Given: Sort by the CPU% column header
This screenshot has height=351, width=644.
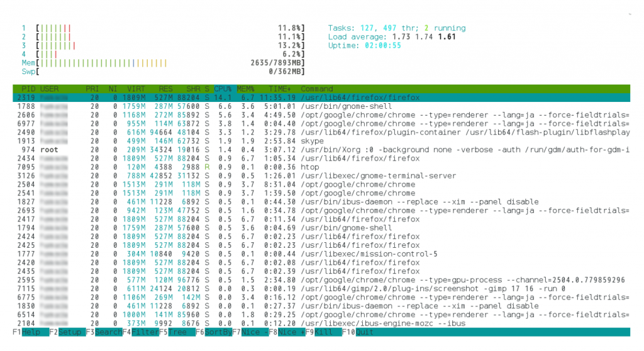Looking at the screenshot, I should pos(223,89).
